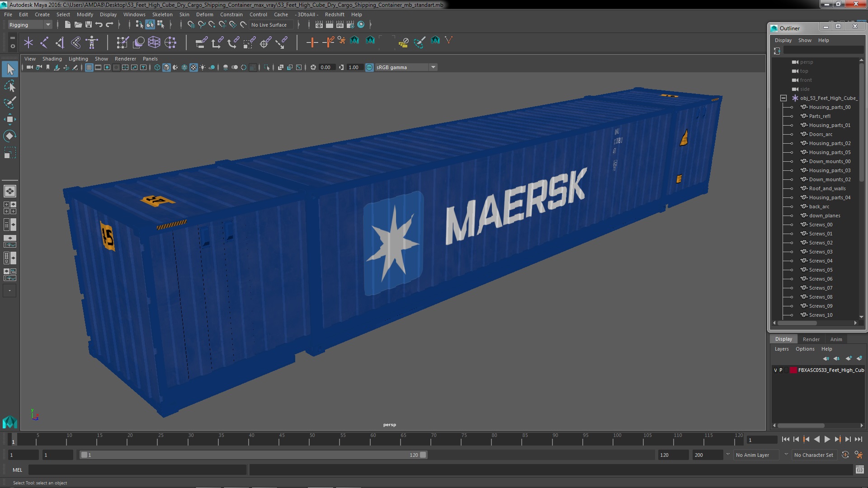Toggle smooth shade all cube button
The height and width of the screenshot is (488, 868).
(166, 67)
